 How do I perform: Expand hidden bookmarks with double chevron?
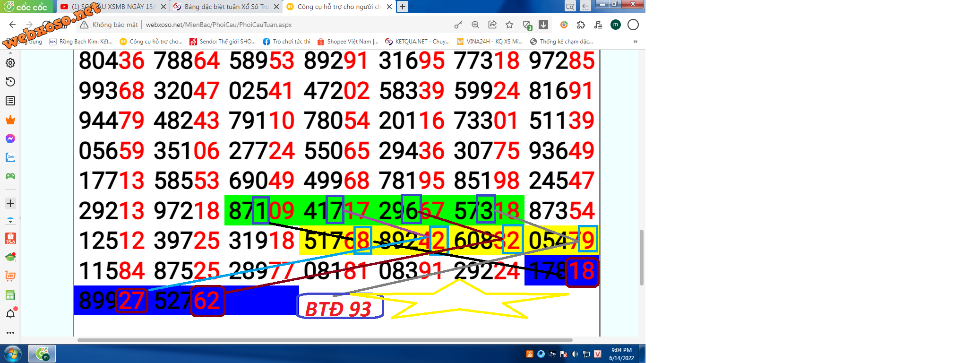click(636, 42)
